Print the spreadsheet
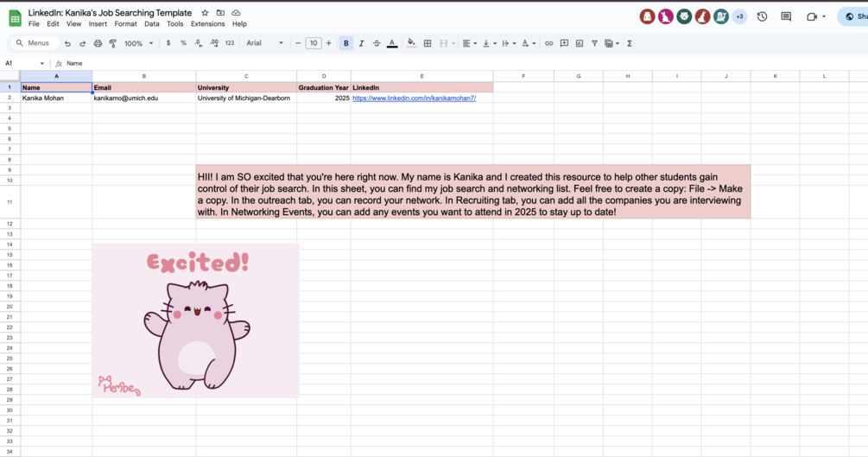This screenshot has height=457, width=868. pos(98,43)
